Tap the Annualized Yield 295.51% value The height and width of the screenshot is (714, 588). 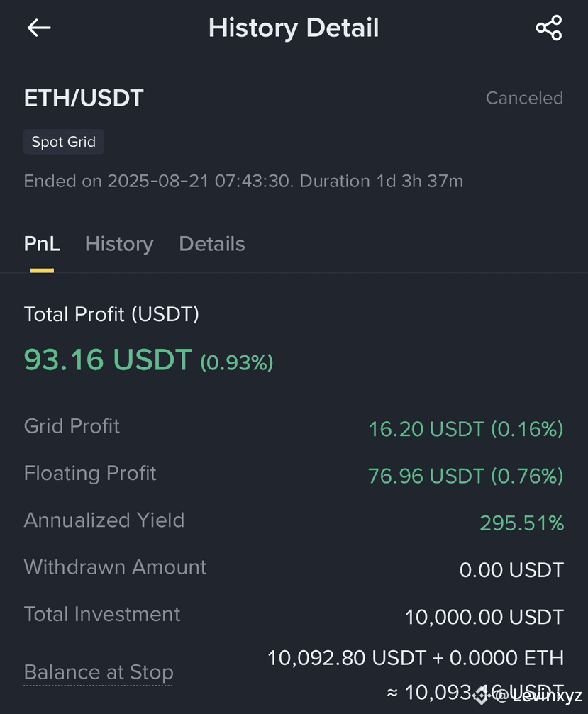(x=522, y=523)
